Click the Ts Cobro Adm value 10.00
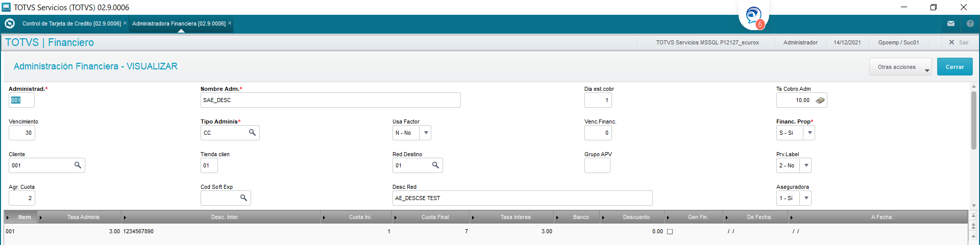This screenshot has width=980, height=245. 802,100
